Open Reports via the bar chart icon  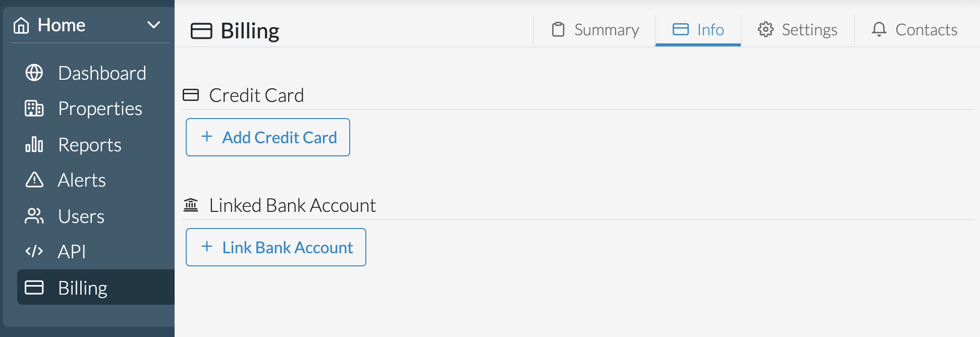tap(34, 145)
